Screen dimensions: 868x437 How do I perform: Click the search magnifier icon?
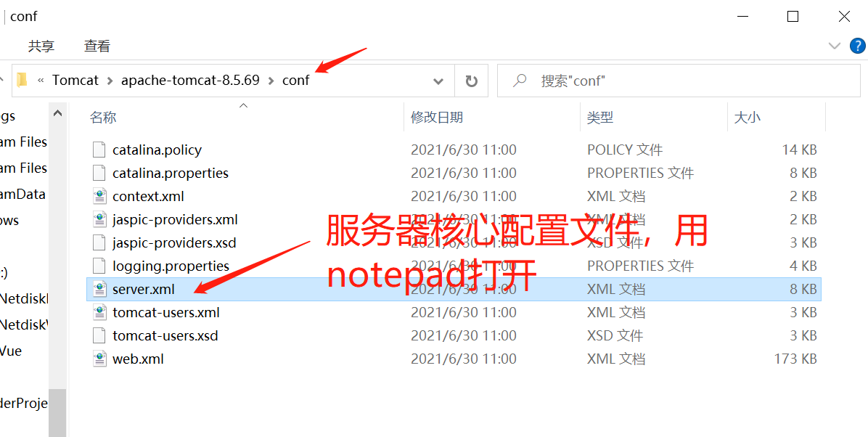(519, 81)
